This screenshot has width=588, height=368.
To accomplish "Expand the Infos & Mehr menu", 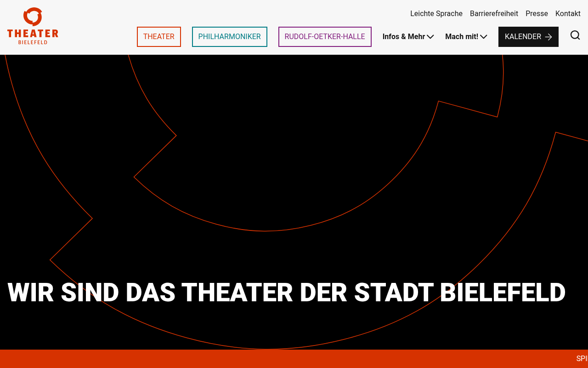I will 408,37.
